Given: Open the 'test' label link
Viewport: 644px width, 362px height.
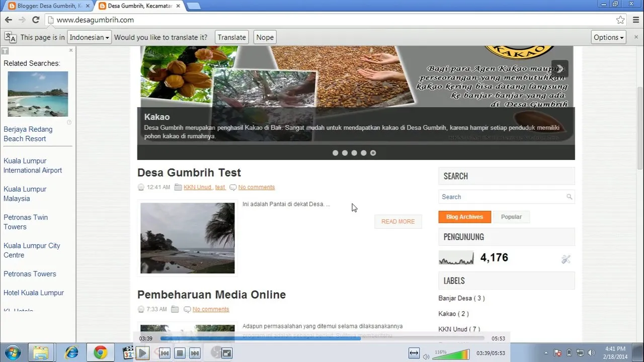Looking at the screenshot, I should 220,187.
